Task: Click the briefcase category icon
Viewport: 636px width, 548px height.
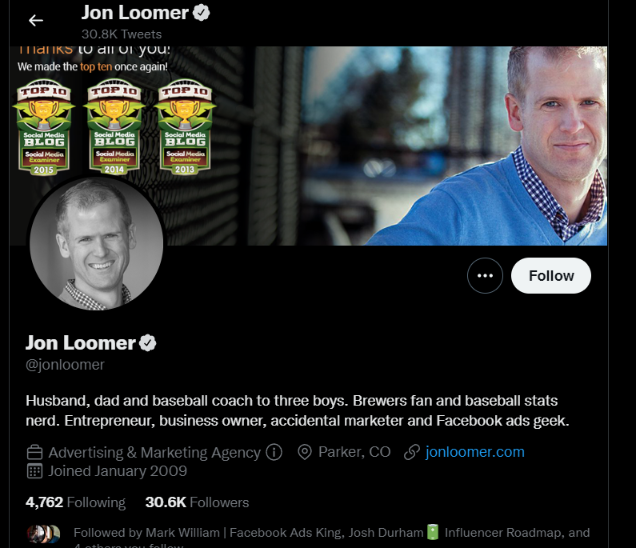Action: point(34,452)
